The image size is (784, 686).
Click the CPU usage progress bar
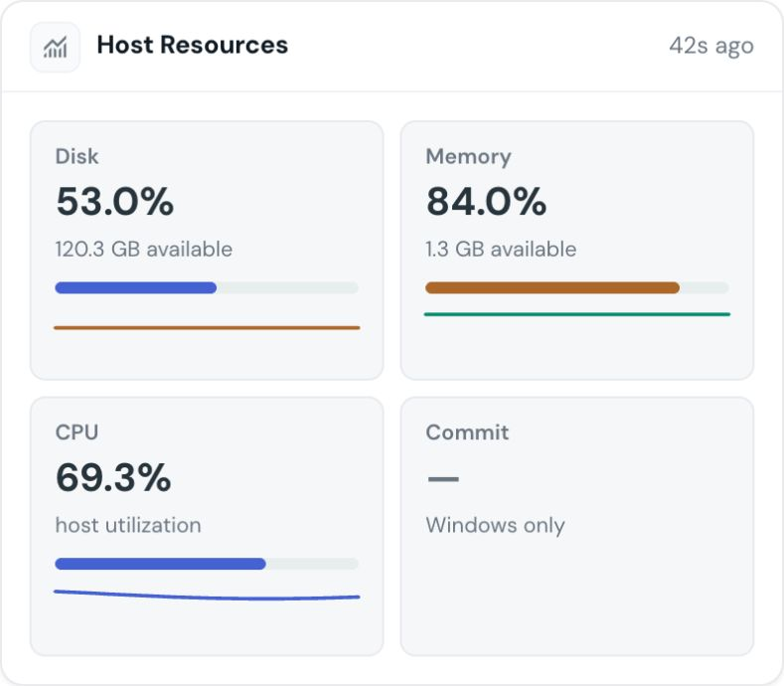pos(207,564)
